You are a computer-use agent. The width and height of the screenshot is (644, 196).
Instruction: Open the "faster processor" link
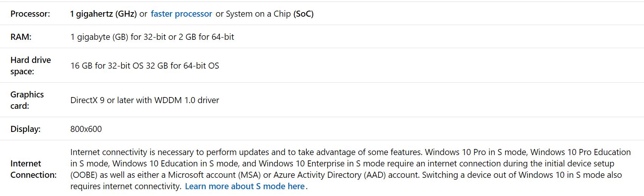click(x=181, y=14)
